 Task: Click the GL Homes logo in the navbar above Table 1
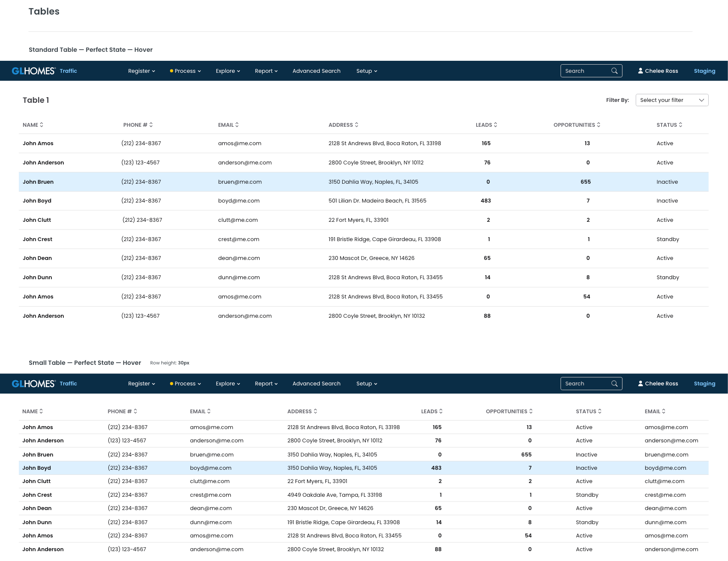pyautogui.click(x=34, y=71)
